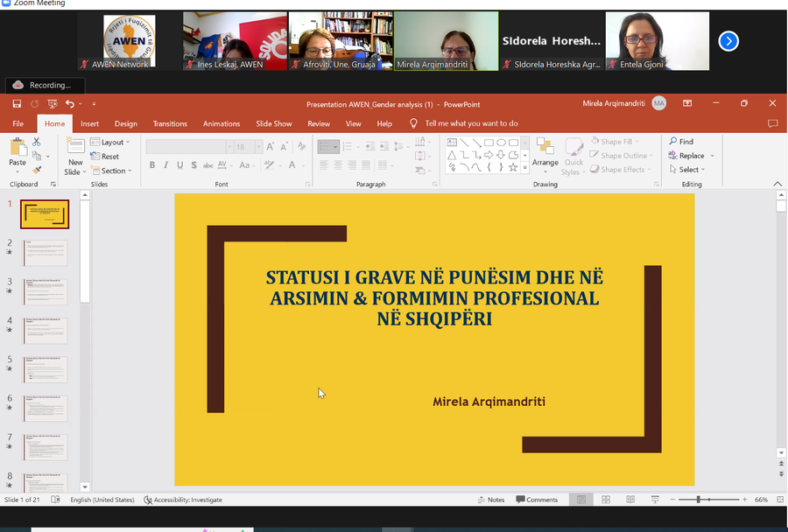788x532 pixels.
Task: Toggle the Notes pane in the status bar
Action: tap(490, 500)
